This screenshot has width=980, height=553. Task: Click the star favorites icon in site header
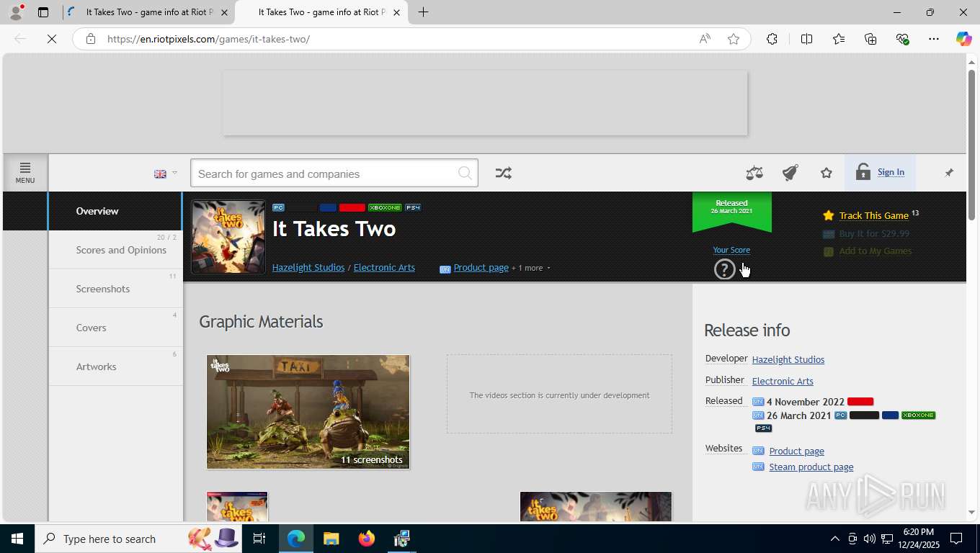coord(827,173)
